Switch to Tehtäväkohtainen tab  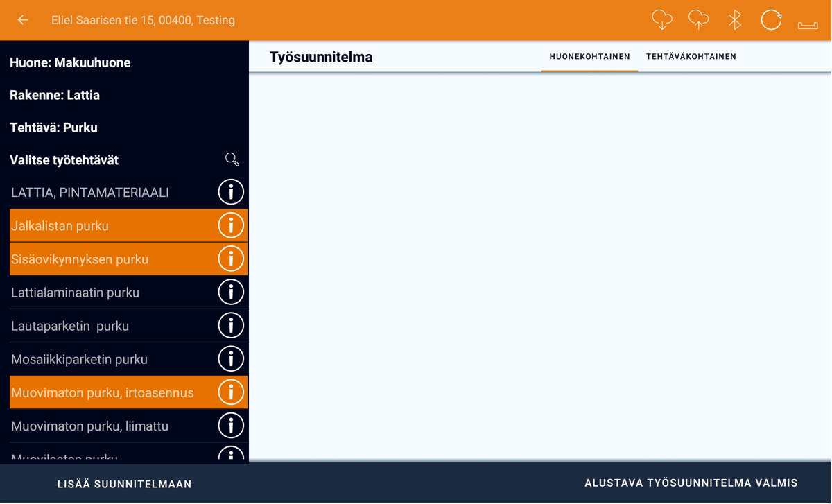(x=691, y=57)
